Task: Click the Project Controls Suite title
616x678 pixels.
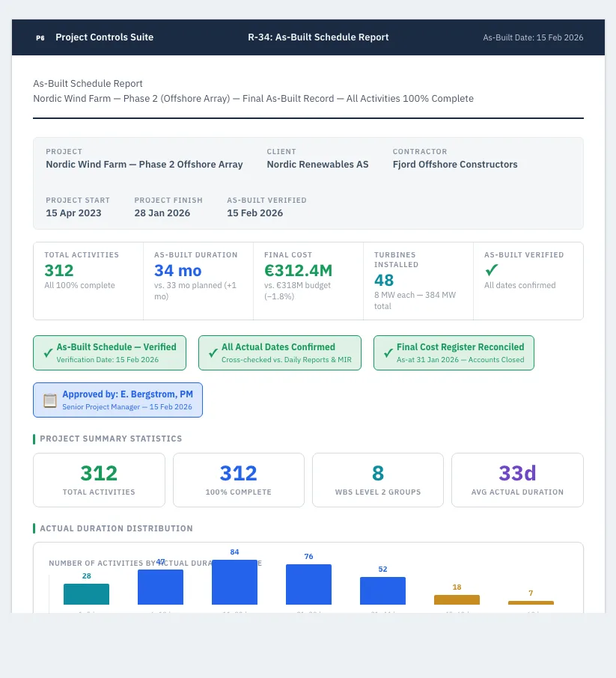Action: [104, 37]
